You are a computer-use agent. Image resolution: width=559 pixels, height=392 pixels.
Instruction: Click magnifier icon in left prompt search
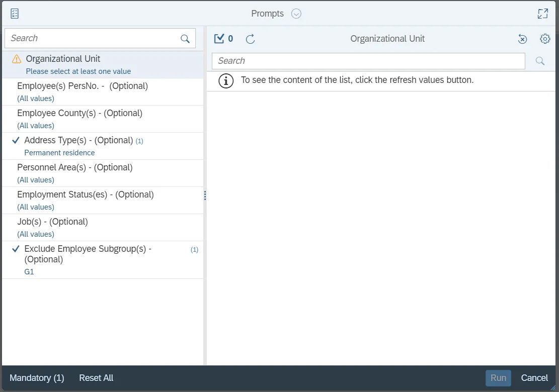point(185,39)
